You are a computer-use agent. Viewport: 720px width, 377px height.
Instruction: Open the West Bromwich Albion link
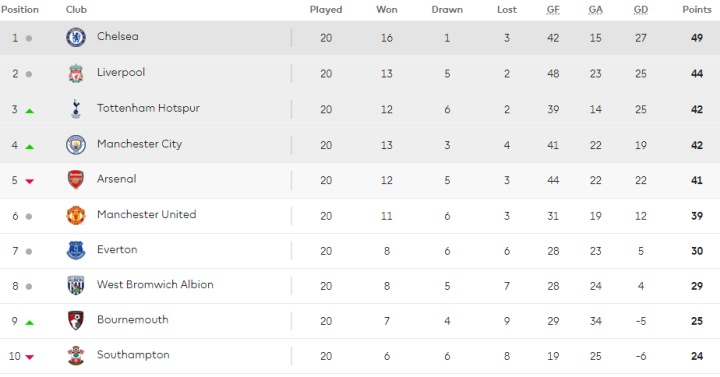[155, 285]
